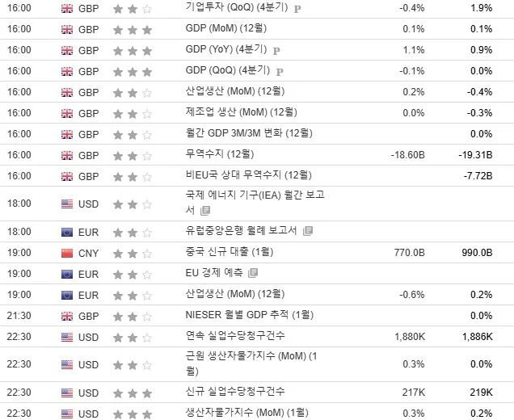Open the ECB monthly report document icon
The height and width of the screenshot is (420, 514).
point(308,231)
